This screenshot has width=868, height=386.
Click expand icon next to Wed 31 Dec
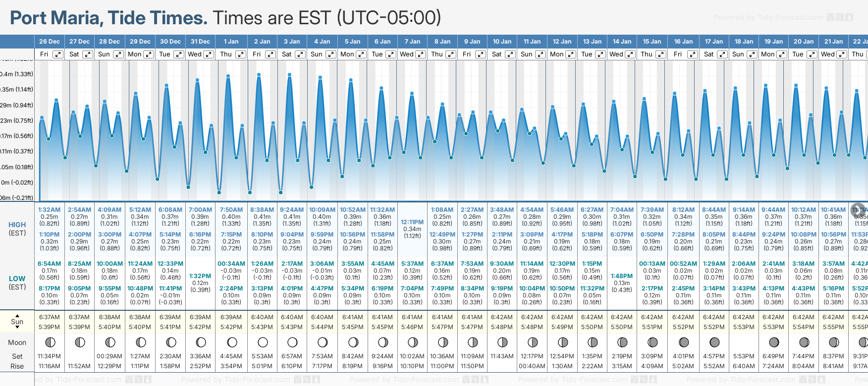[x=209, y=54]
